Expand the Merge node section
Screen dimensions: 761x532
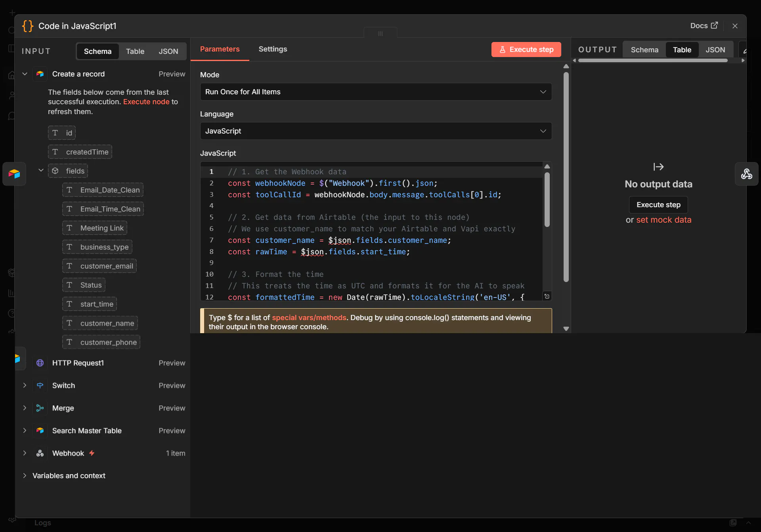click(25, 408)
